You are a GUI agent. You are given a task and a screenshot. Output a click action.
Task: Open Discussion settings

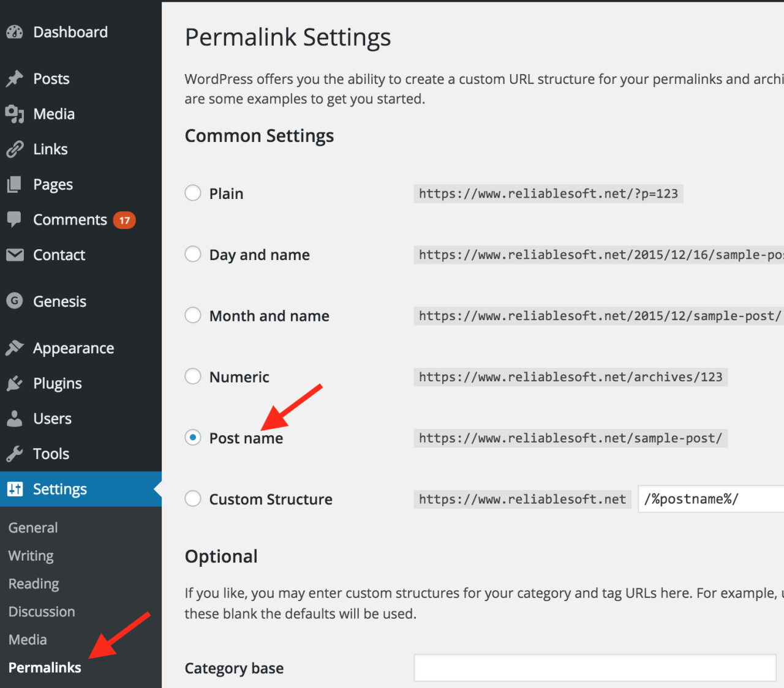pos(41,611)
